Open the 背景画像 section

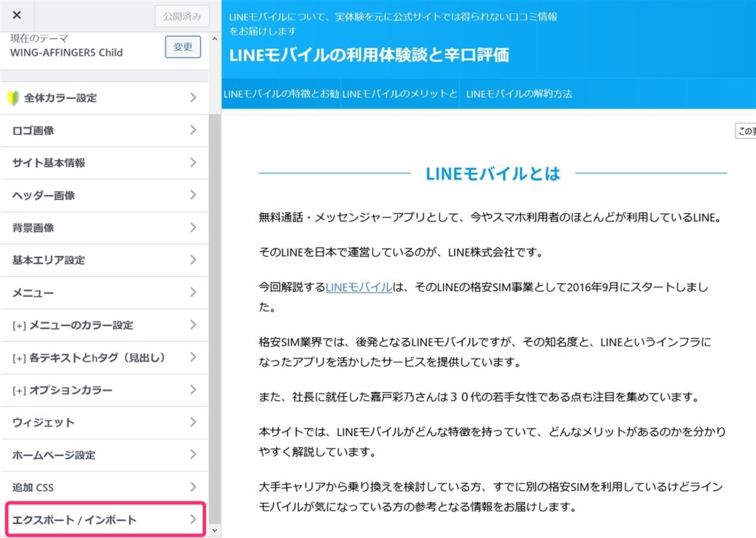point(104,227)
